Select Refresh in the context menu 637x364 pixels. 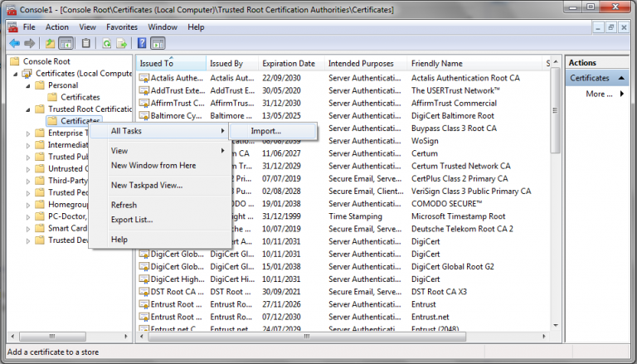click(x=160, y=205)
